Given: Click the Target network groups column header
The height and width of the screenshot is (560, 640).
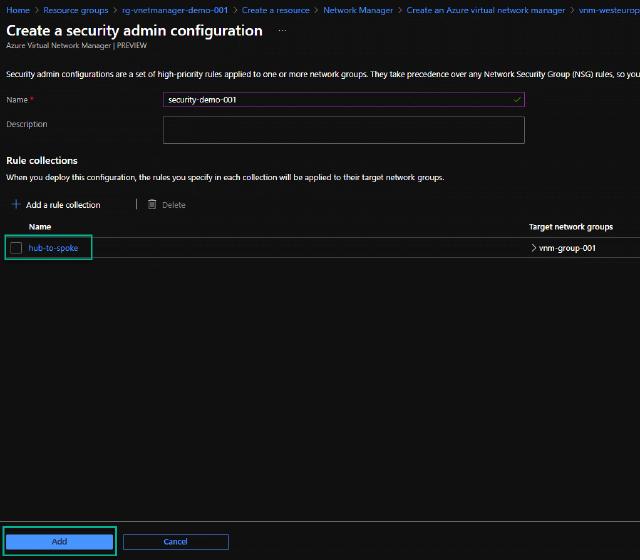Looking at the screenshot, I should pyautogui.click(x=570, y=227).
